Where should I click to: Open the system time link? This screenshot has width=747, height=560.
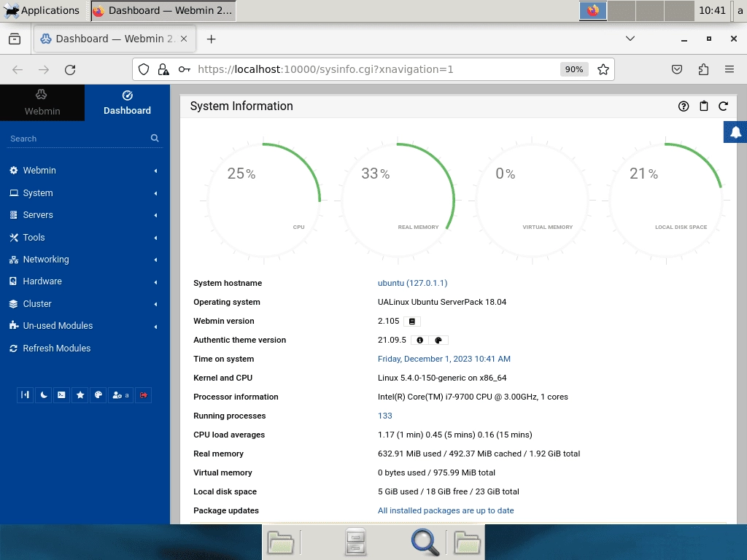[444, 359]
